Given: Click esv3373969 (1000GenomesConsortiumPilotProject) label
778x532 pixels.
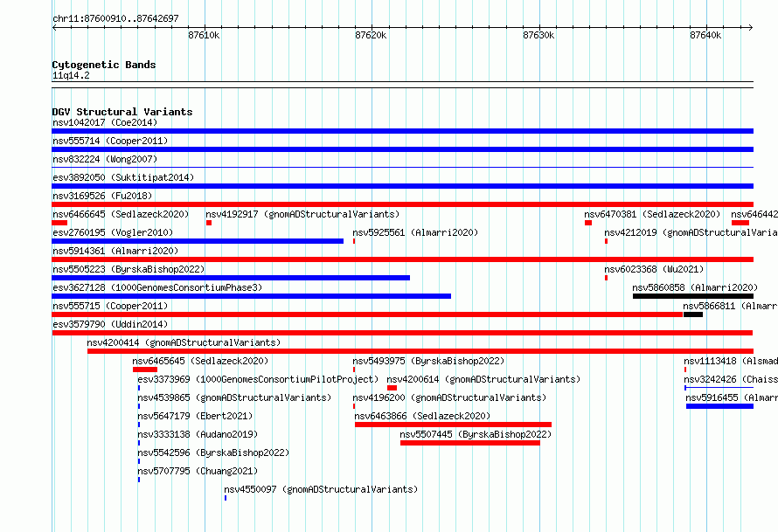Looking at the screenshot, I should (258, 379).
